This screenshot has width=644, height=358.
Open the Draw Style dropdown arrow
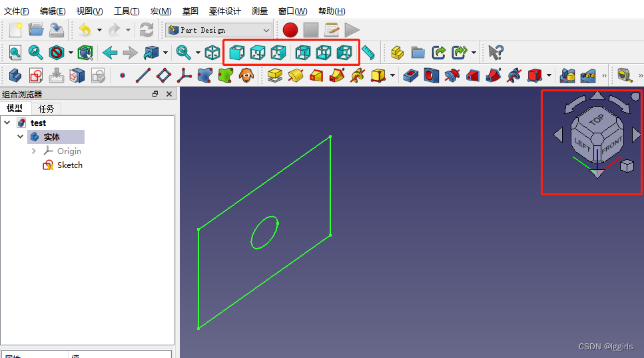pos(71,53)
